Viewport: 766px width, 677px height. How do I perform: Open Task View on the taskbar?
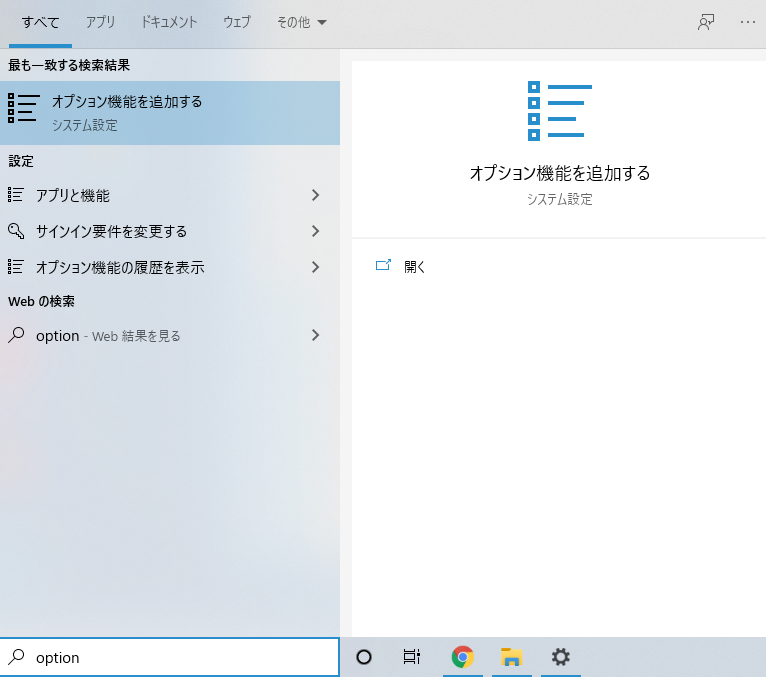pyautogui.click(x=412, y=657)
